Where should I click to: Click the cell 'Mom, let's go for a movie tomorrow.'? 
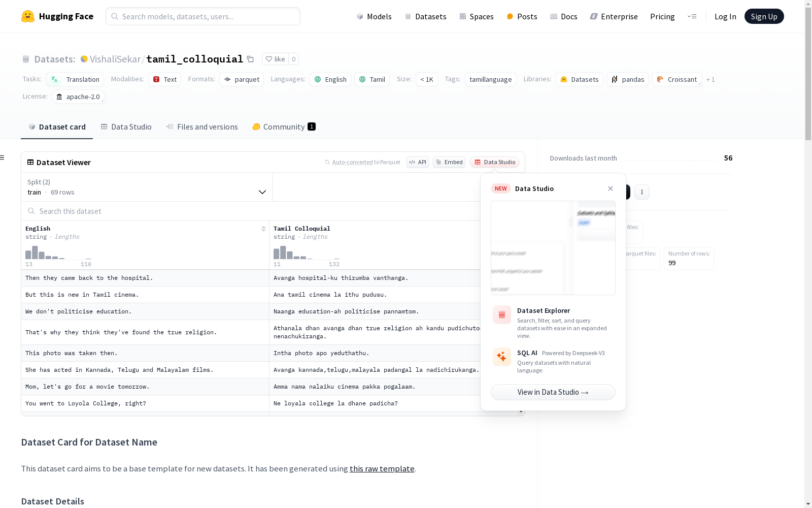coord(145,387)
